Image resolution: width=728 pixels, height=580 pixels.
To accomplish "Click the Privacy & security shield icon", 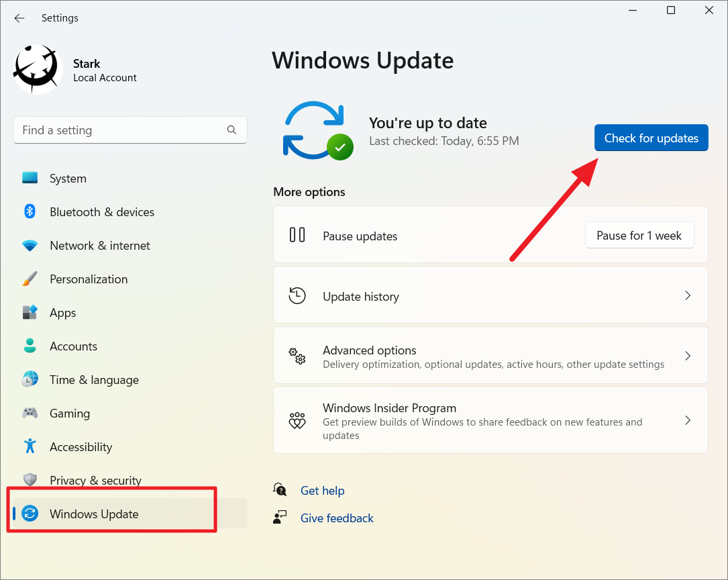I will point(30,479).
